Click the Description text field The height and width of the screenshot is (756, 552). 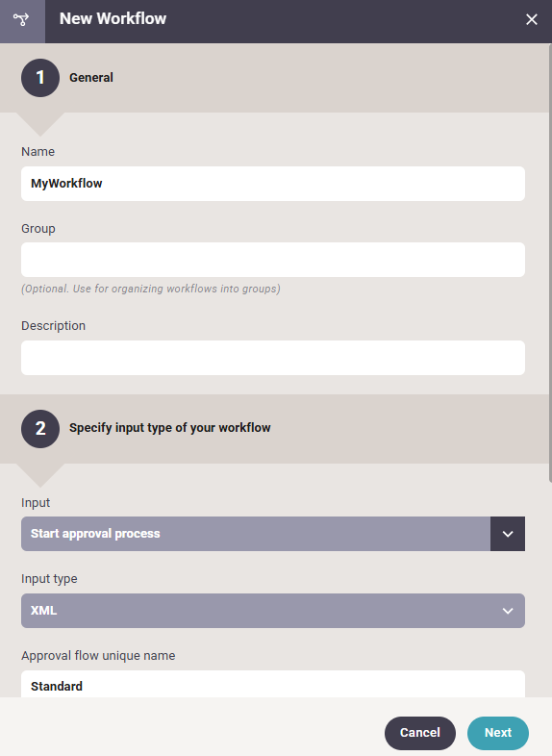(273, 358)
